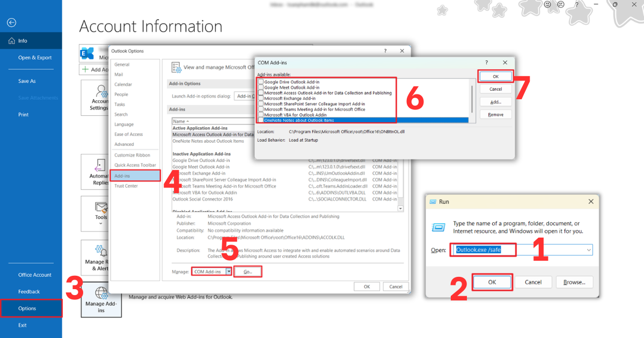Select Outlook Social Connector 2016 row
The image size is (644, 338).
[x=284, y=199]
